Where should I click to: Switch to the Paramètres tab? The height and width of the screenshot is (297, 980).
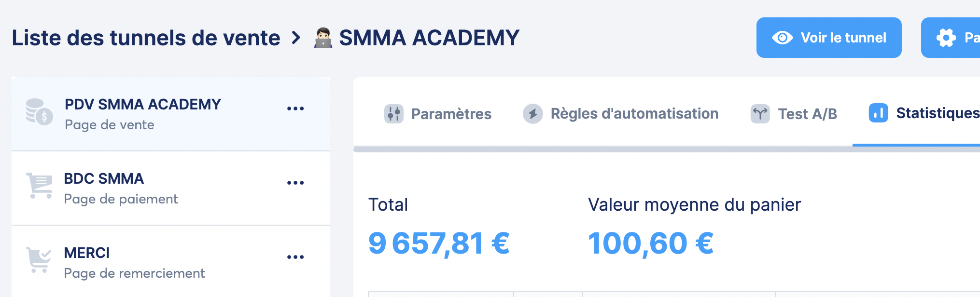[x=451, y=114]
